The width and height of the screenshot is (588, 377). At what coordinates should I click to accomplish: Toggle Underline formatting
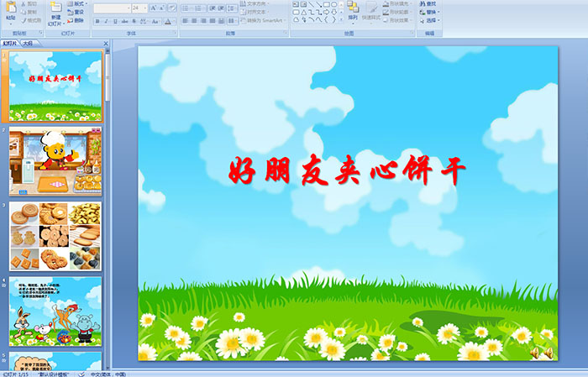coord(116,21)
